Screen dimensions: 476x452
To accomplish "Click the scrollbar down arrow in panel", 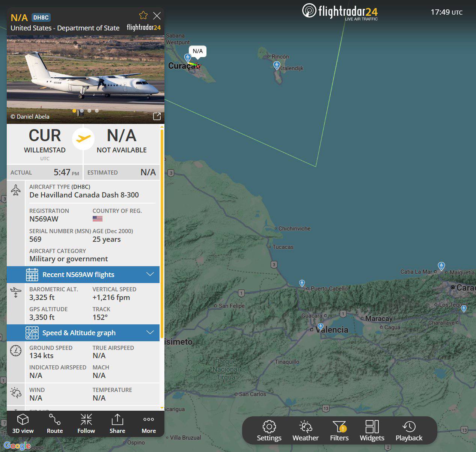I will pos(162,408).
